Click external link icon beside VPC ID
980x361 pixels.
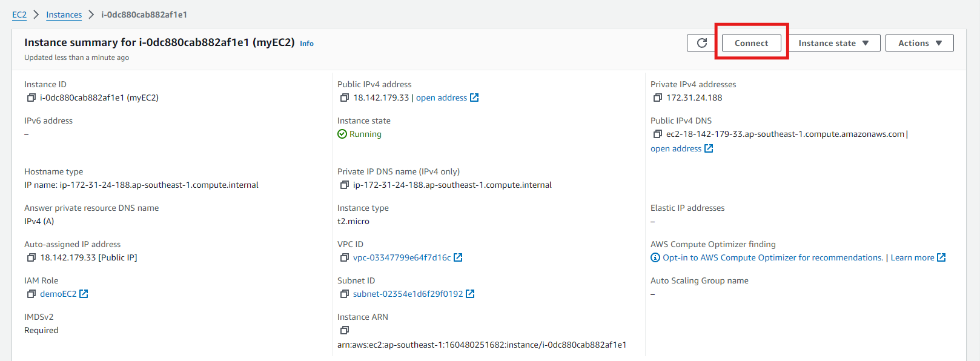coord(458,257)
